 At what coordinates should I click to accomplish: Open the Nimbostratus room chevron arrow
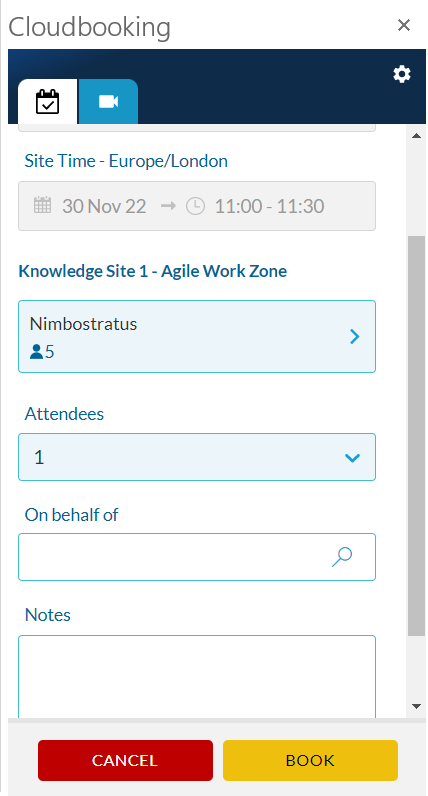(x=355, y=336)
